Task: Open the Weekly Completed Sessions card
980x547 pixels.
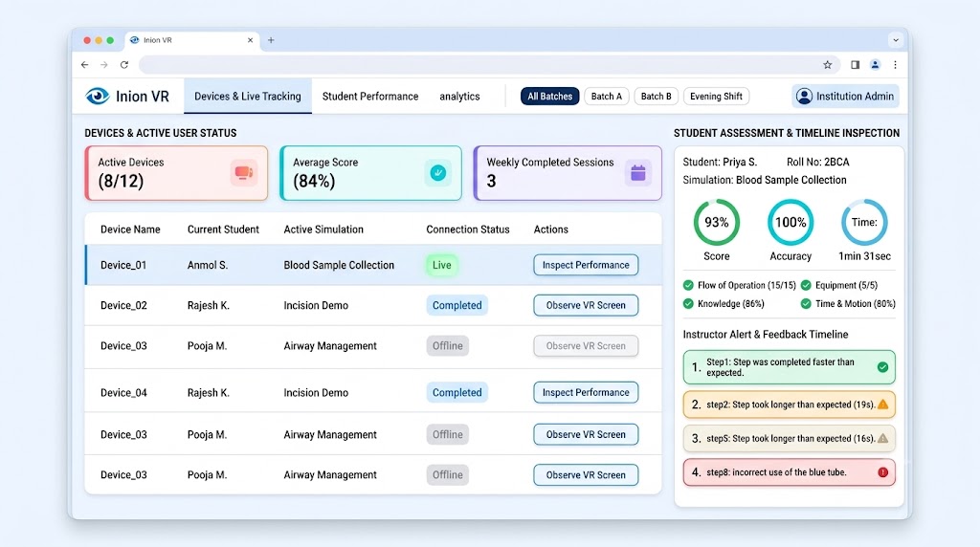Action: coord(568,173)
